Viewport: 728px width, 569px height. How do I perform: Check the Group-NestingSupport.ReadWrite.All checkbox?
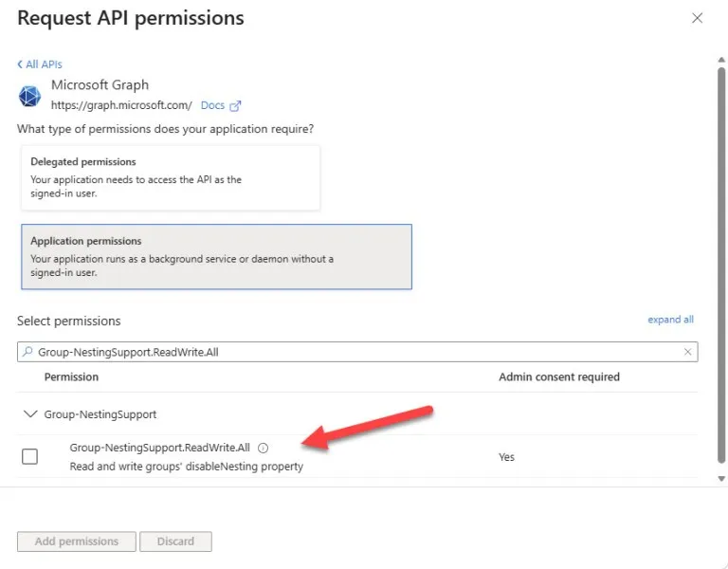pyautogui.click(x=29, y=456)
